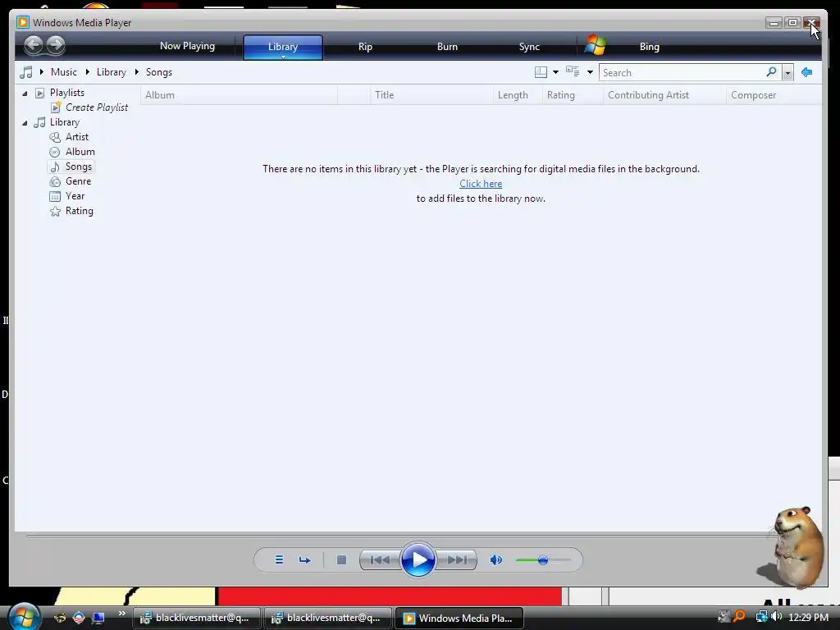Open the Album view in sidebar
Image resolution: width=840 pixels, height=630 pixels.
(x=80, y=152)
